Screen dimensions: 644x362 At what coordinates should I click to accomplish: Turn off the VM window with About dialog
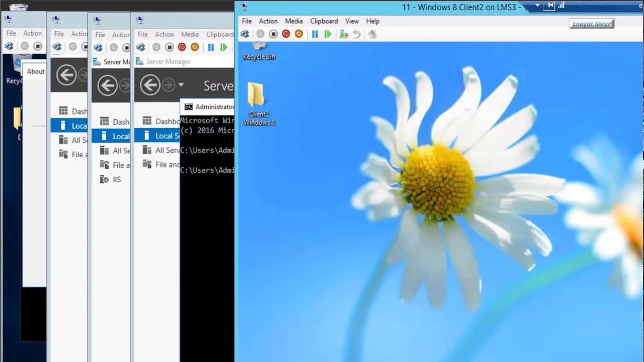click(x=38, y=46)
